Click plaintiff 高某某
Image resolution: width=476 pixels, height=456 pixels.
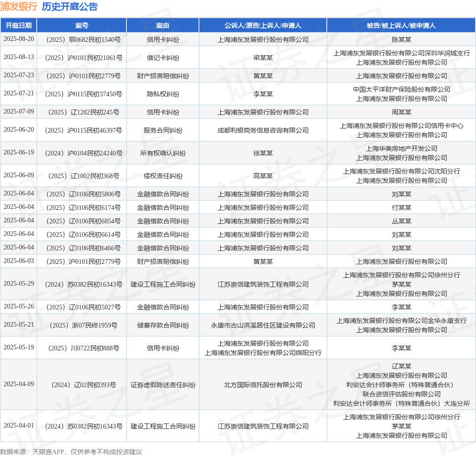[x=263, y=176]
